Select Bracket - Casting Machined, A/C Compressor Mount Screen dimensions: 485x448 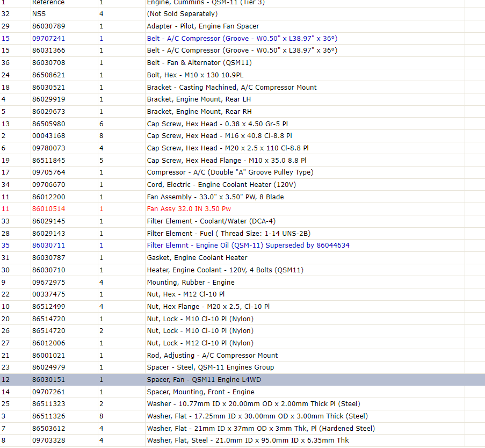(x=231, y=88)
